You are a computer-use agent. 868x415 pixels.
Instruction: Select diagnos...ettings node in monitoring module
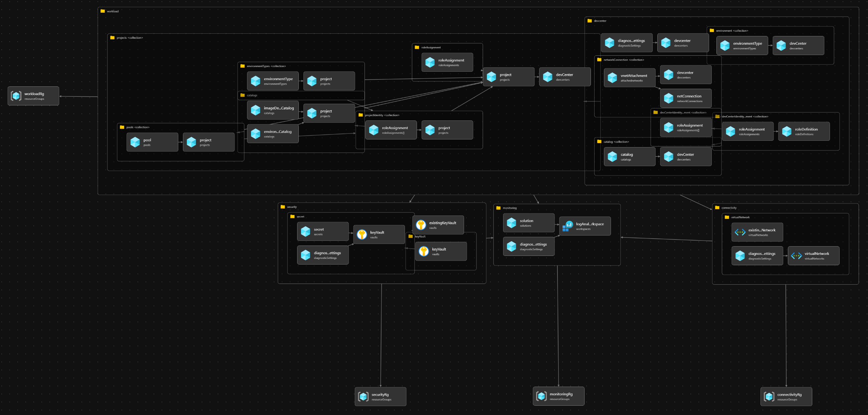(x=529, y=247)
